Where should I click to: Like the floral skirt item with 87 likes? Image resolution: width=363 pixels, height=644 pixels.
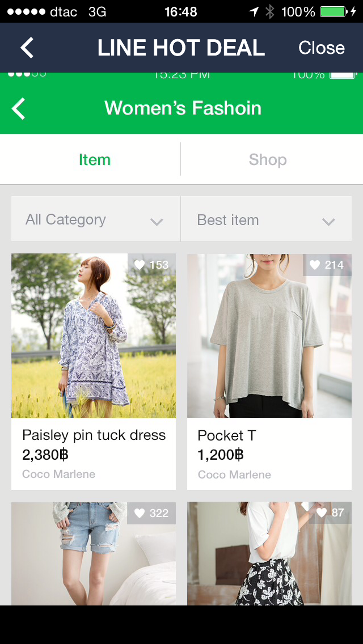[322, 512]
